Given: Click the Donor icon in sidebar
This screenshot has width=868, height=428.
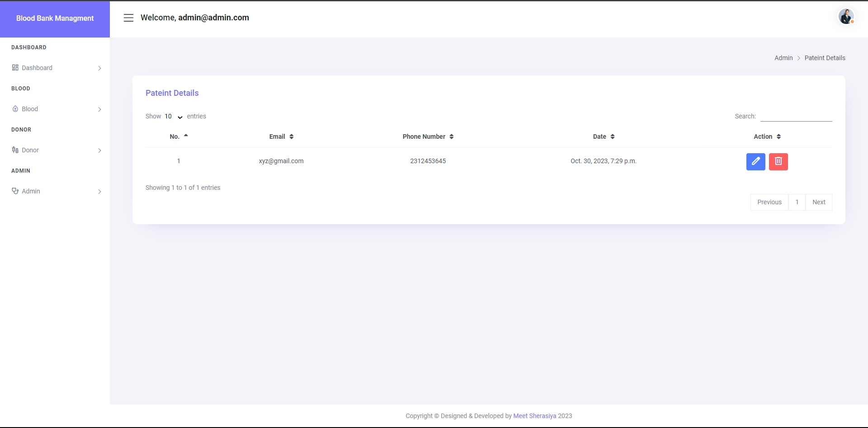Looking at the screenshot, I should (x=15, y=150).
